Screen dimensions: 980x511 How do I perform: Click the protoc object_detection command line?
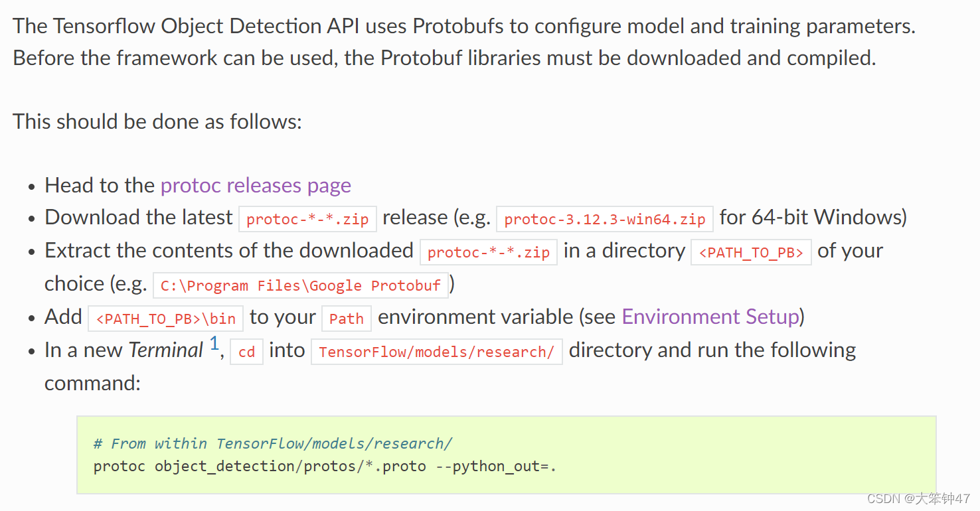tap(325, 466)
